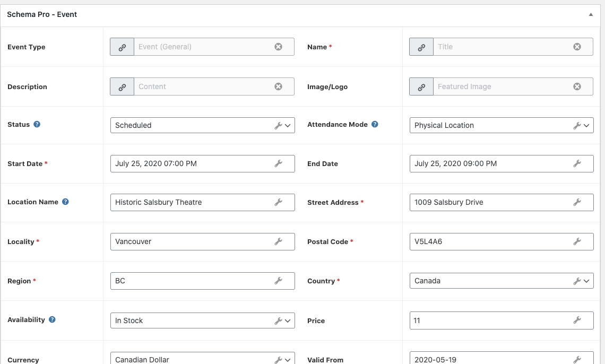Click the Postal Code input field
Image resolution: width=605 pixels, height=364 pixels.
490,241
